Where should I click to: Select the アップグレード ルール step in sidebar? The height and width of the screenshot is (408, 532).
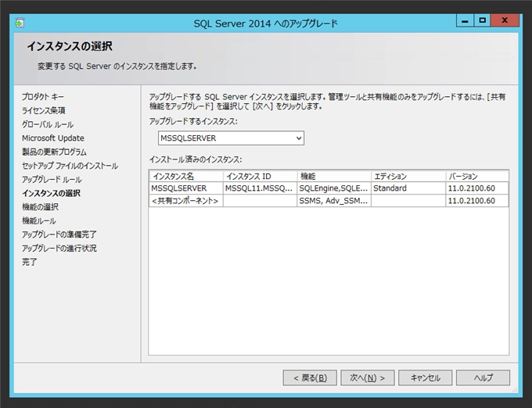[x=52, y=180]
